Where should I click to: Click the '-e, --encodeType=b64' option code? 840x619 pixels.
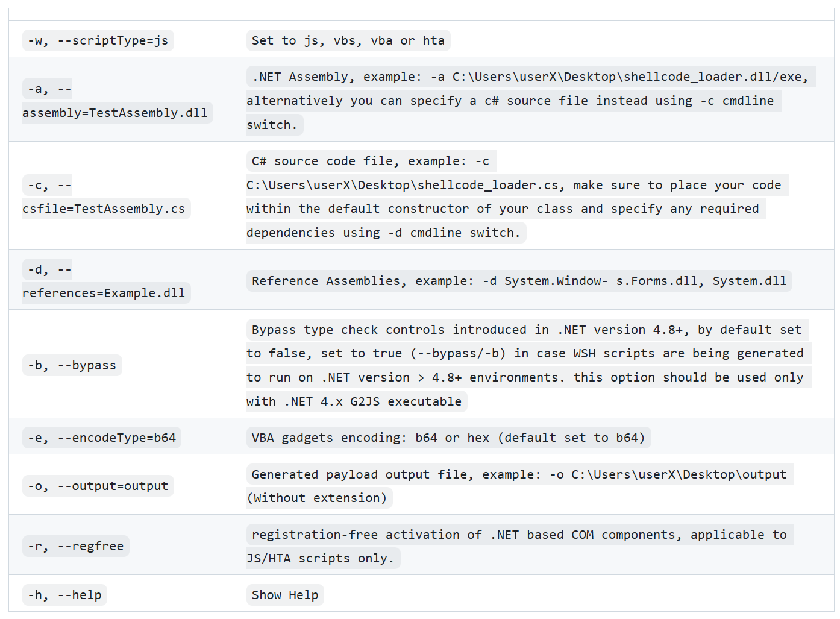101,438
